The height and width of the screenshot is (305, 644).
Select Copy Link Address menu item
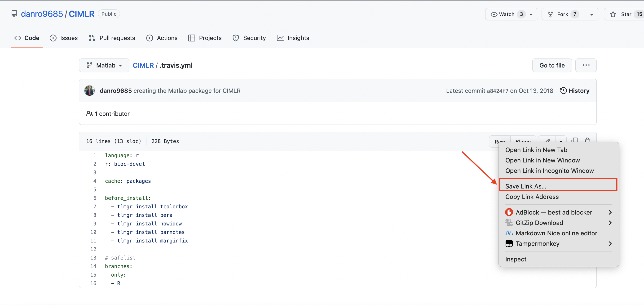[532, 197]
